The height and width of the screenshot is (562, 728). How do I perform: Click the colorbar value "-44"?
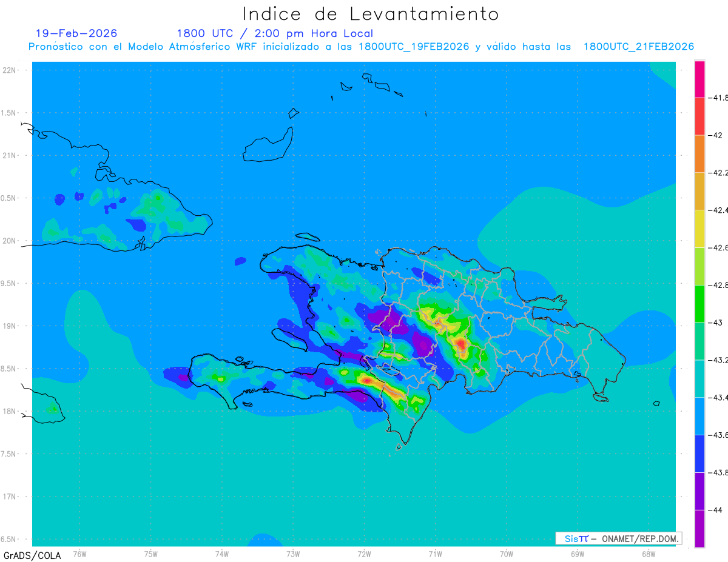point(715,510)
